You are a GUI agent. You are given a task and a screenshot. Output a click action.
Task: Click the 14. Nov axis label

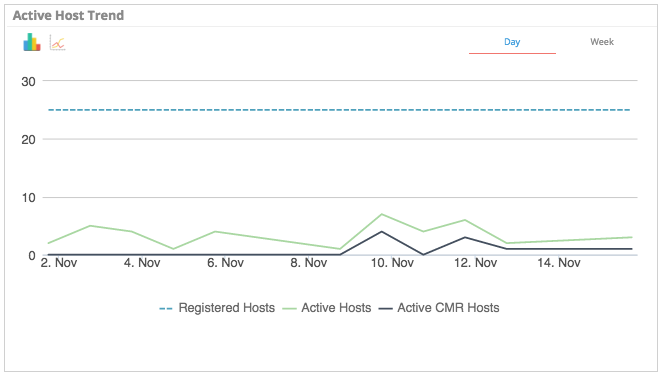click(x=559, y=263)
